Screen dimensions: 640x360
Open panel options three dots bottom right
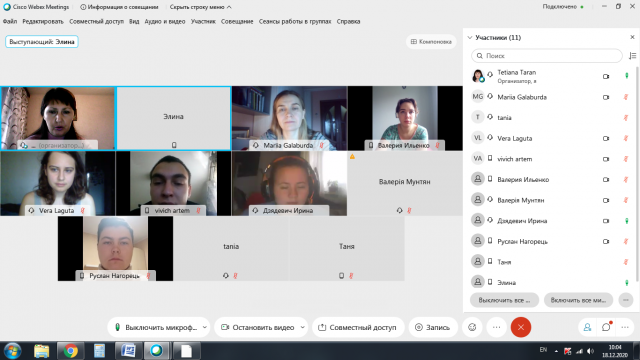[625, 327]
